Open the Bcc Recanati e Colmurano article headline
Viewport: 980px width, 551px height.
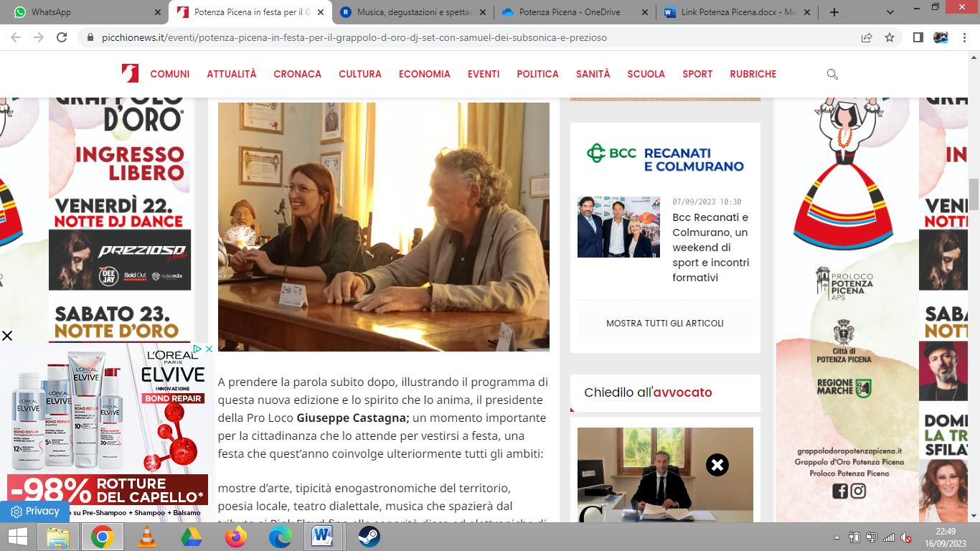[x=711, y=248]
